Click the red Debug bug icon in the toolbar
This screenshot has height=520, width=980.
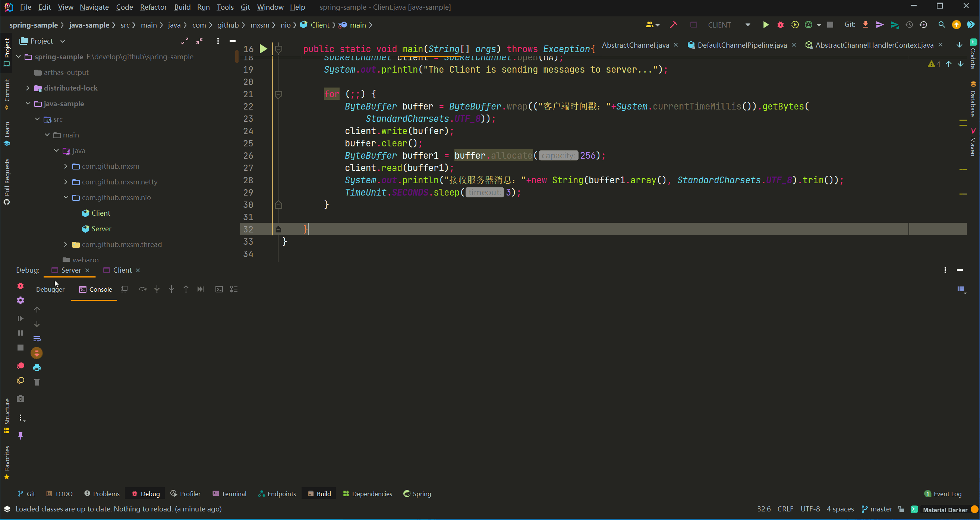tap(780, 25)
